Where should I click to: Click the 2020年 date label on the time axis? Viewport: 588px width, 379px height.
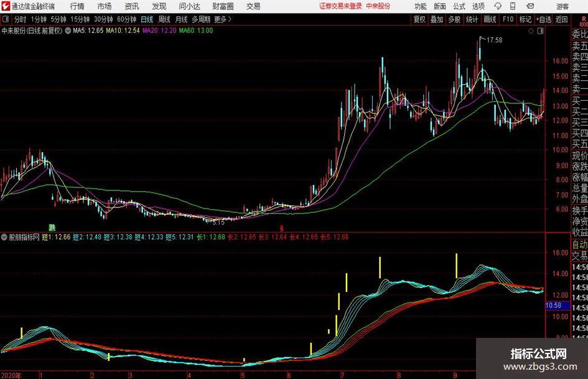pyautogui.click(x=11, y=375)
